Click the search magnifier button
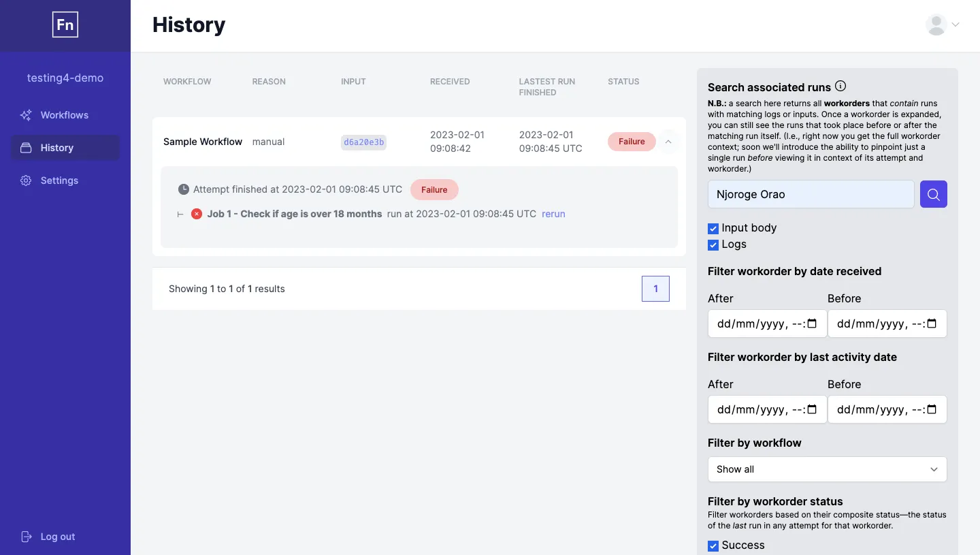Viewport: 980px width, 555px height. pos(934,194)
